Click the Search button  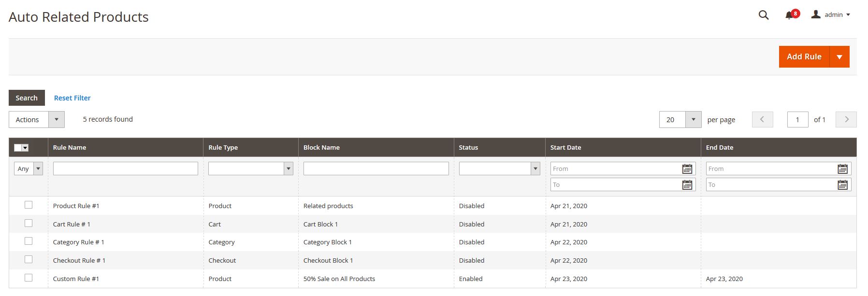coord(27,98)
